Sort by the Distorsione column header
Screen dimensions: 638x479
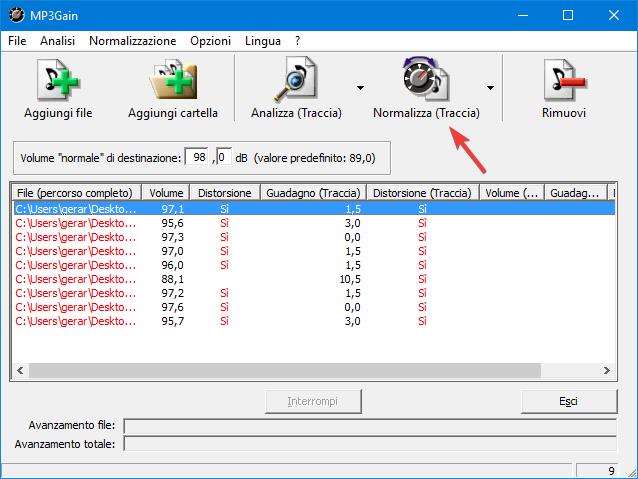(225, 193)
